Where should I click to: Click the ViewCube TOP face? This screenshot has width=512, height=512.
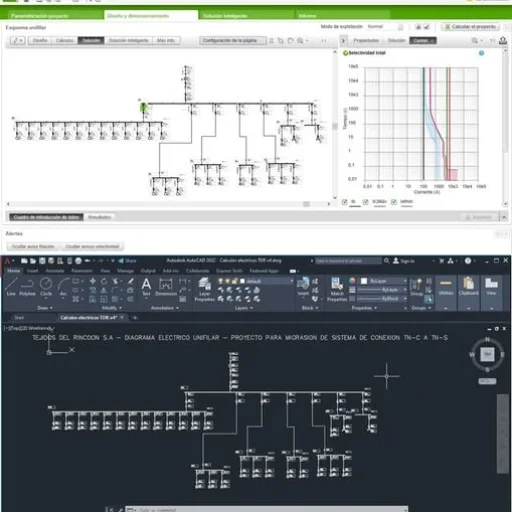click(x=487, y=354)
